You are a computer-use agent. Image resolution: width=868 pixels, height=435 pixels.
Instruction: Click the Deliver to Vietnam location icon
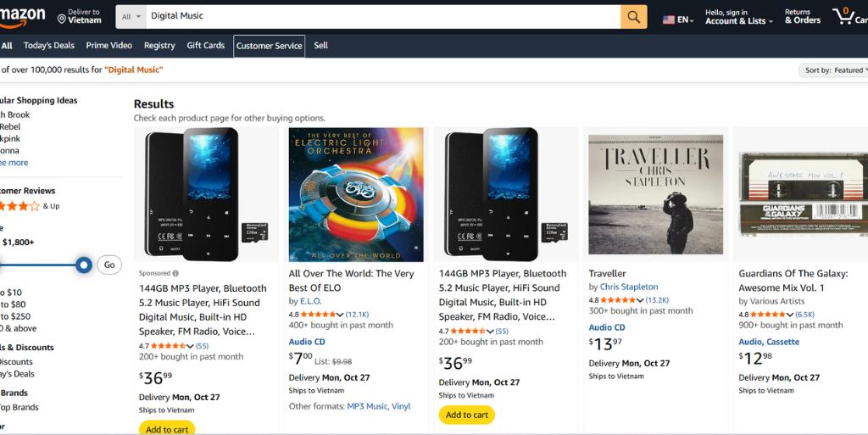[62, 19]
